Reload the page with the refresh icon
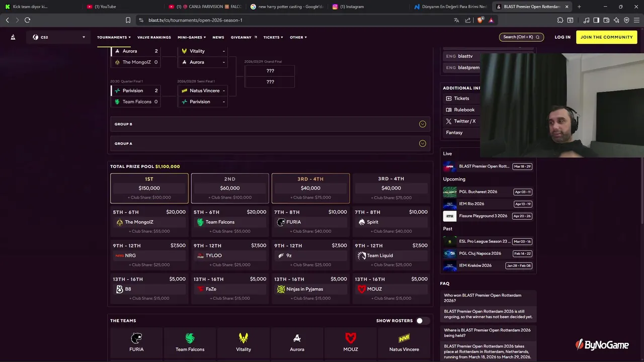The width and height of the screenshot is (644, 362). pyautogui.click(x=28, y=20)
